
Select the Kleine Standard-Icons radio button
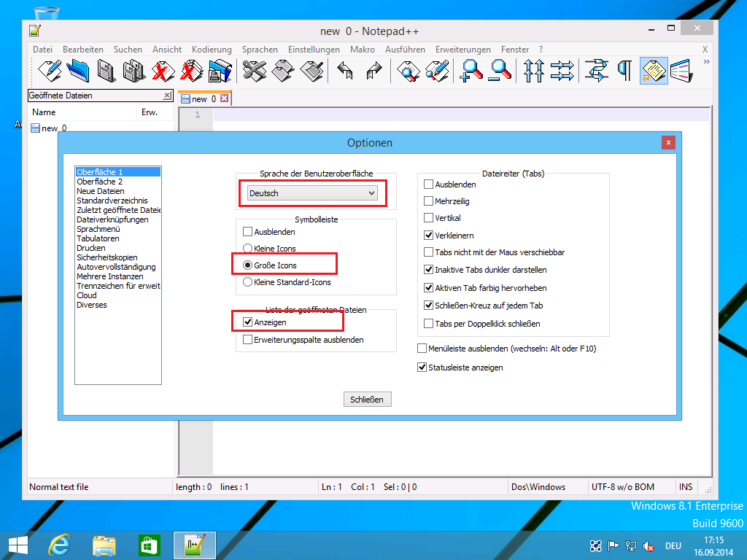(248, 282)
